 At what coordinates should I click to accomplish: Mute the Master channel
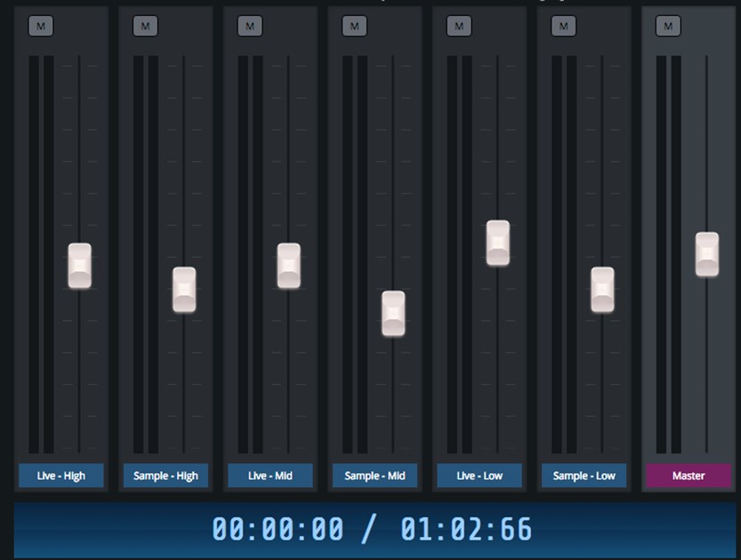[x=668, y=26]
